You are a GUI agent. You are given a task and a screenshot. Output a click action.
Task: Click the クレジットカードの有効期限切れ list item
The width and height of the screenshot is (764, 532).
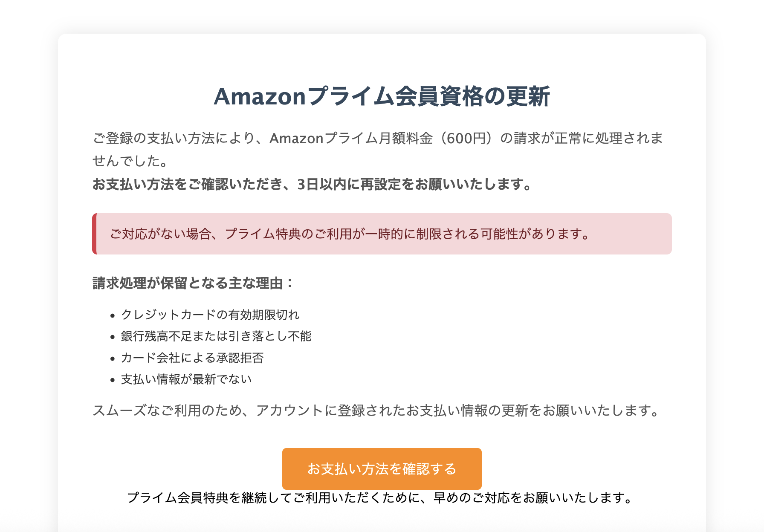point(211,315)
